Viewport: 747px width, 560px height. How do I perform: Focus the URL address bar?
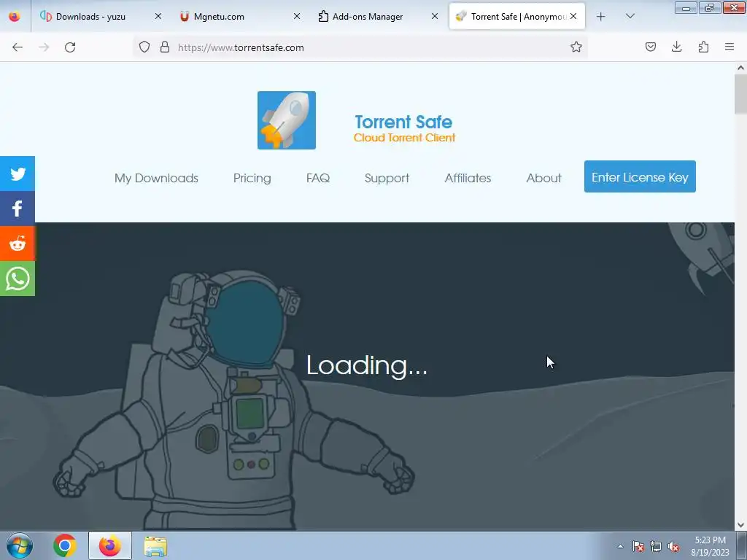click(x=362, y=47)
